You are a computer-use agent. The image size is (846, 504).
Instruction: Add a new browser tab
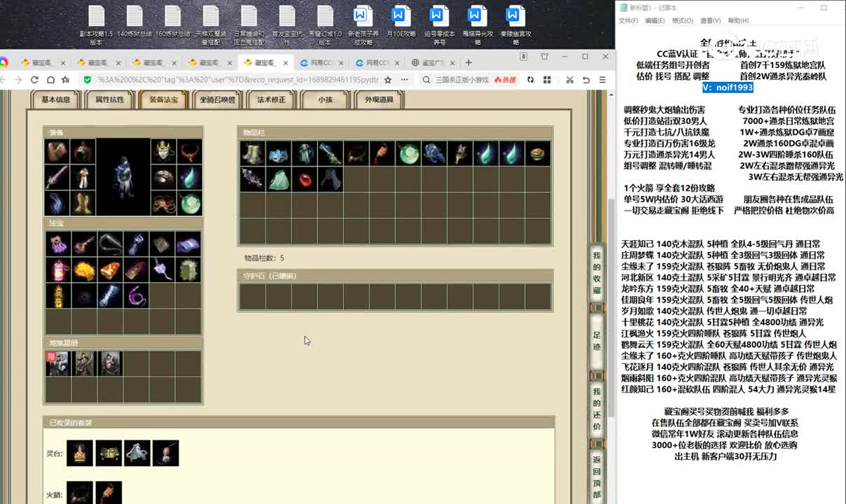click(x=469, y=62)
